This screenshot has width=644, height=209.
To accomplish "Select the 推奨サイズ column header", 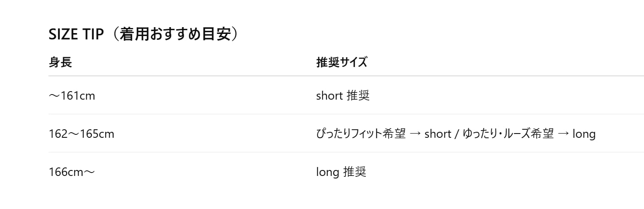I will [341, 63].
